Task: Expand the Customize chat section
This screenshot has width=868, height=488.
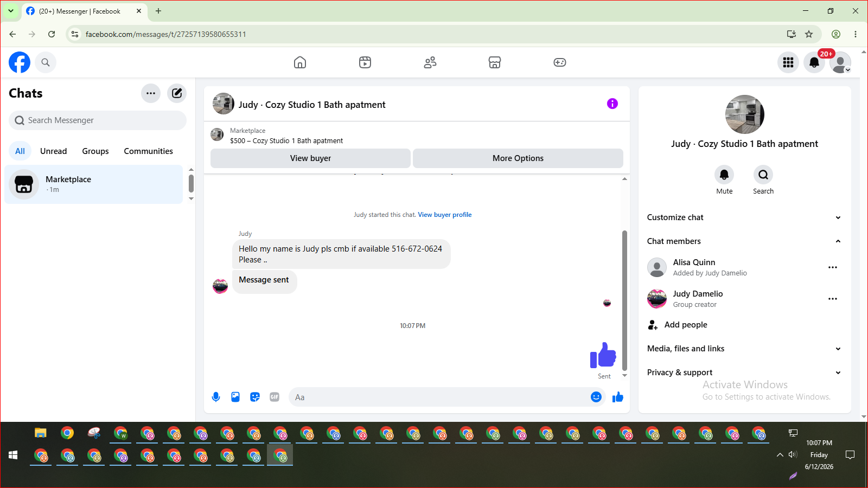Action: click(x=744, y=217)
